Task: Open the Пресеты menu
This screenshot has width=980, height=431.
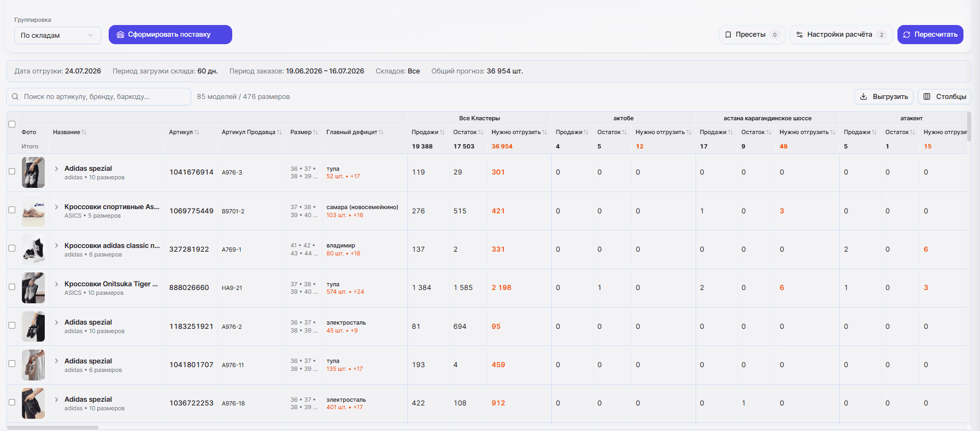Action: [752, 35]
